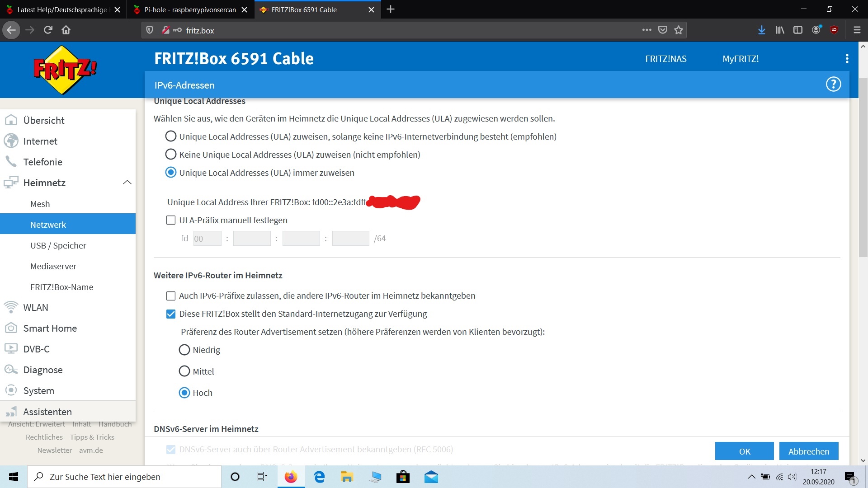The image size is (868, 488).
Task: Allow IPv6-Präfixe from other routers checkbox
Action: click(x=170, y=296)
